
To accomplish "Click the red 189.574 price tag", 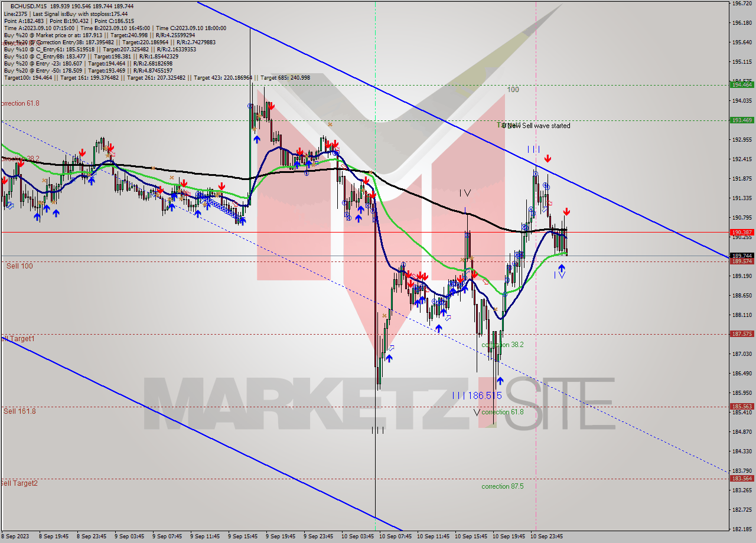I will coord(742,261).
